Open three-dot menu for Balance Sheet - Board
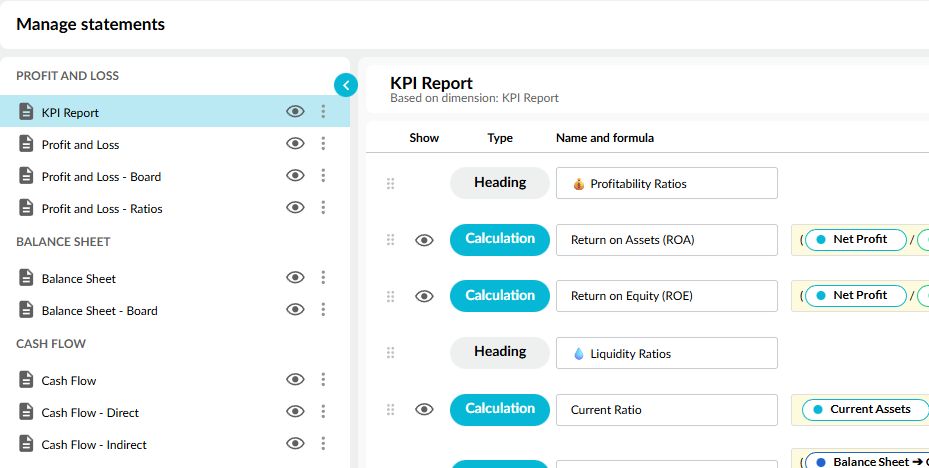This screenshot has width=929, height=468. click(323, 310)
